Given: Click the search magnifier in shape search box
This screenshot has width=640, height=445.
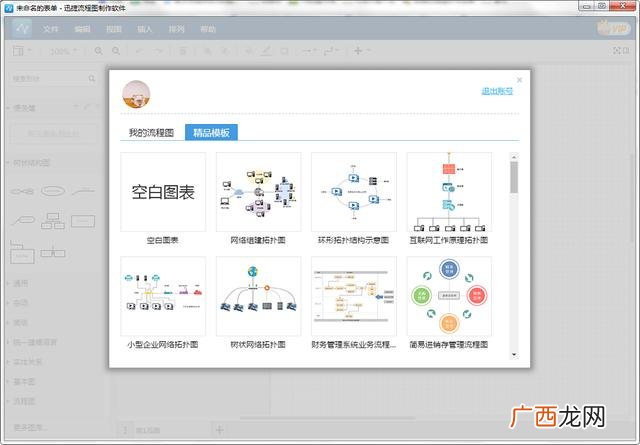Looking at the screenshot, I should (92, 78).
